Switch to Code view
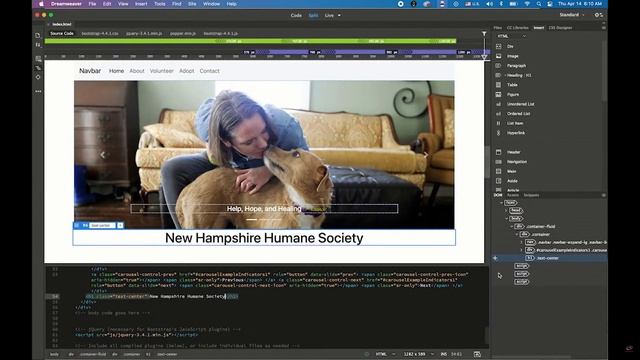 (x=296, y=16)
